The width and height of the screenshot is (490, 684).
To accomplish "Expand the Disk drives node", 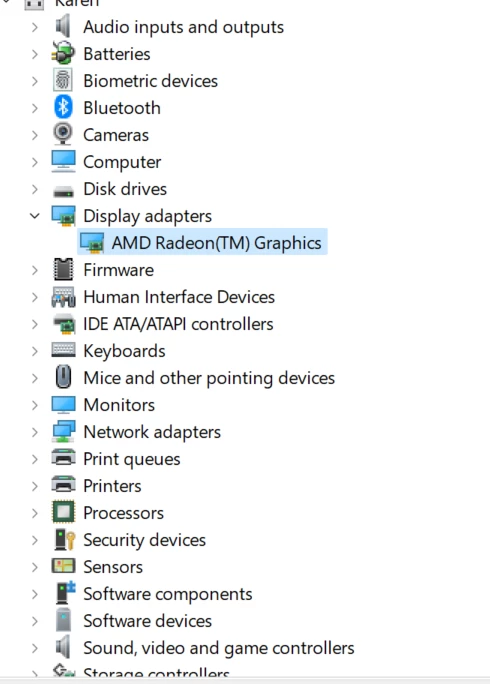I will 35,189.
